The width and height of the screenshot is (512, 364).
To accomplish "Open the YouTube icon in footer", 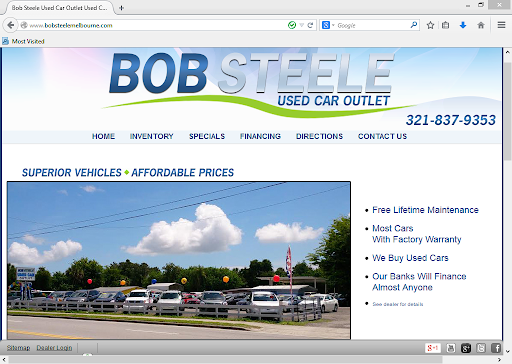I will coord(451,348).
